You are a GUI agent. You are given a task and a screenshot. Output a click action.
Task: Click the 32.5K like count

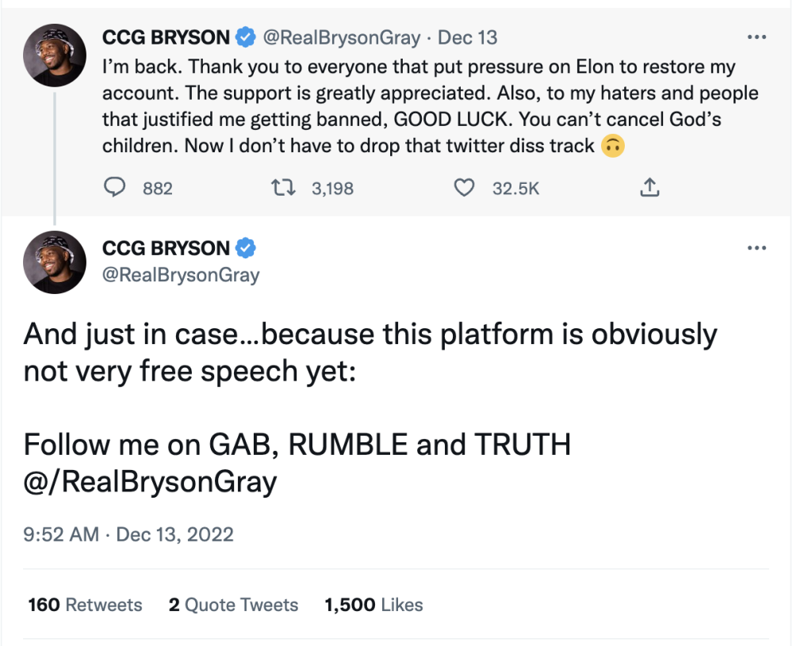pos(515,188)
